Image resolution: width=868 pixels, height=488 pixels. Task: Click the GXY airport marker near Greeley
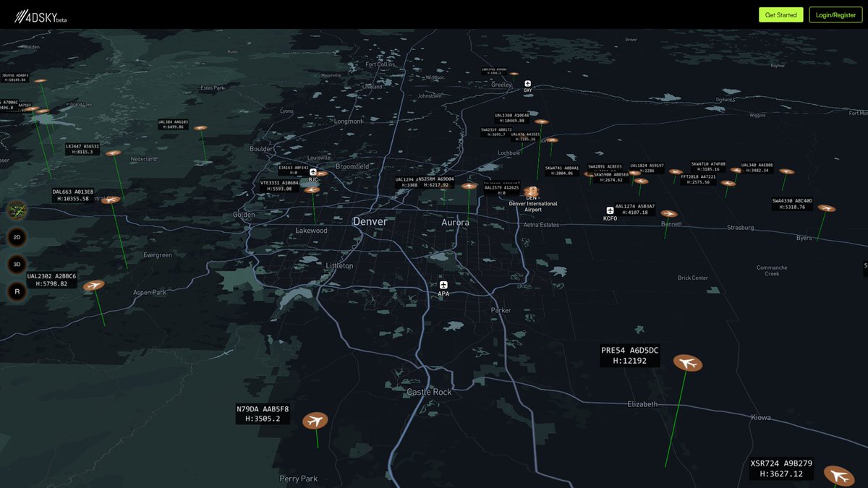(x=528, y=82)
